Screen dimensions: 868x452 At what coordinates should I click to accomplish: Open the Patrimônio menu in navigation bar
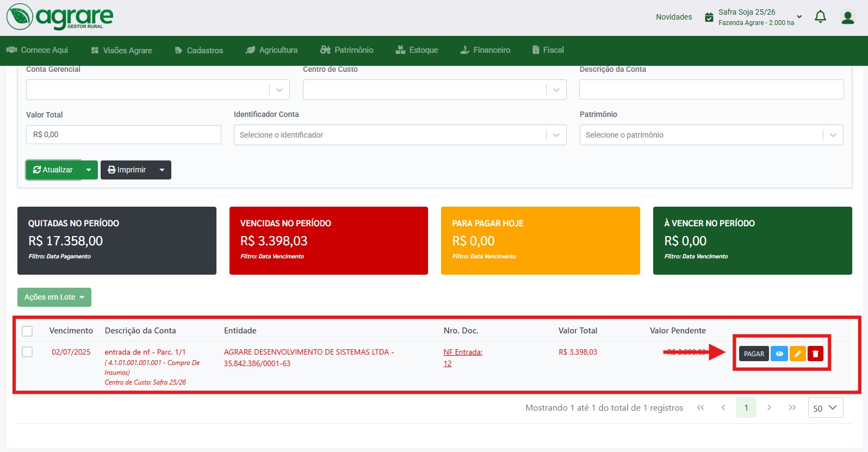tap(347, 50)
